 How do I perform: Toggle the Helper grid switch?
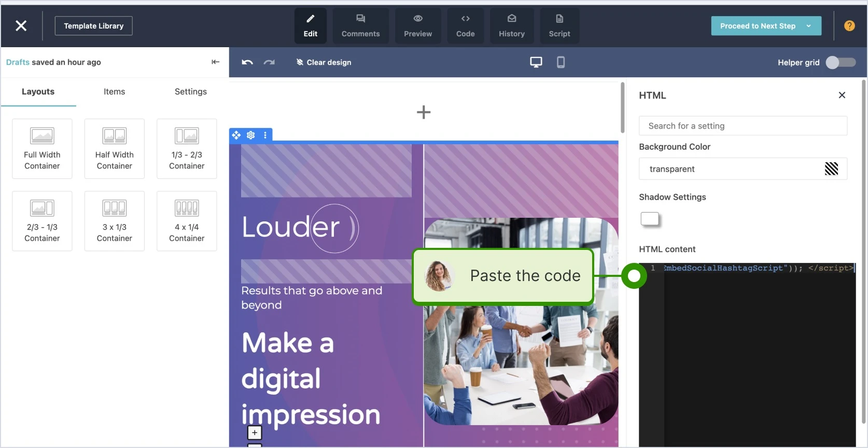[x=841, y=62]
